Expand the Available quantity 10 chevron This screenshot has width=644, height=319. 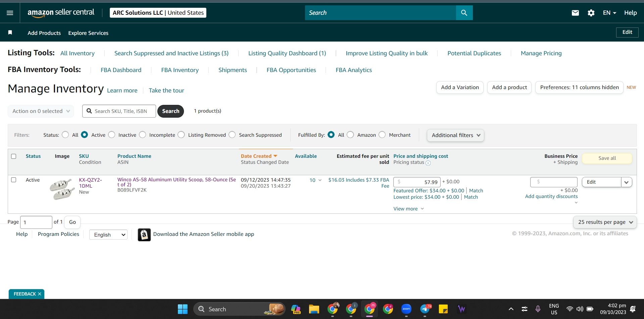coord(320,180)
